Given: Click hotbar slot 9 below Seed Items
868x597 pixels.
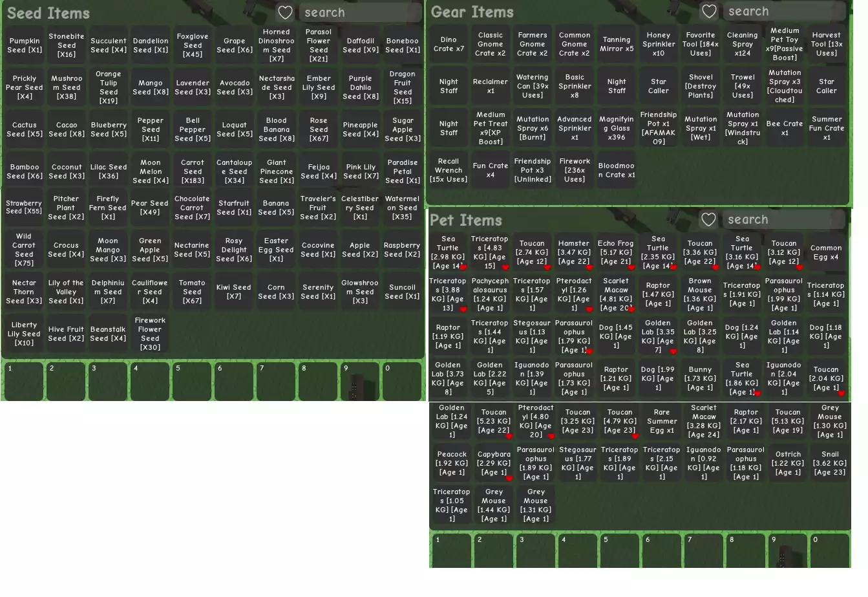Looking at the screenshot, I should point(360,382).
